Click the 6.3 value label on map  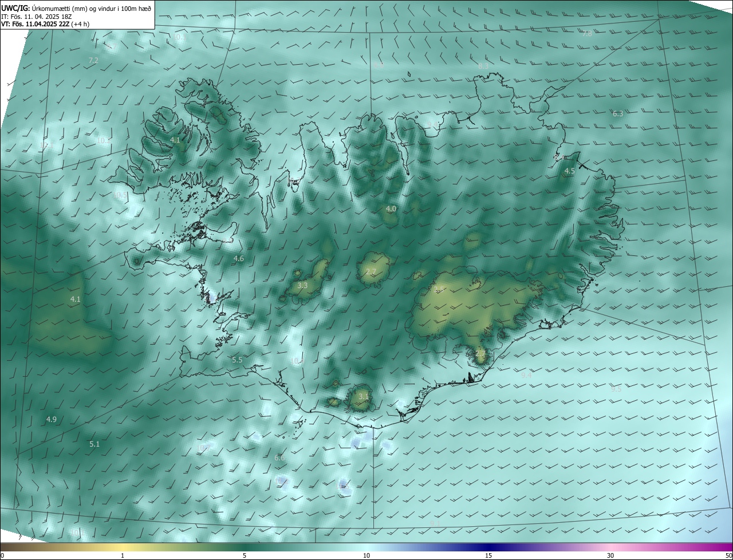(x=617, y=114)
